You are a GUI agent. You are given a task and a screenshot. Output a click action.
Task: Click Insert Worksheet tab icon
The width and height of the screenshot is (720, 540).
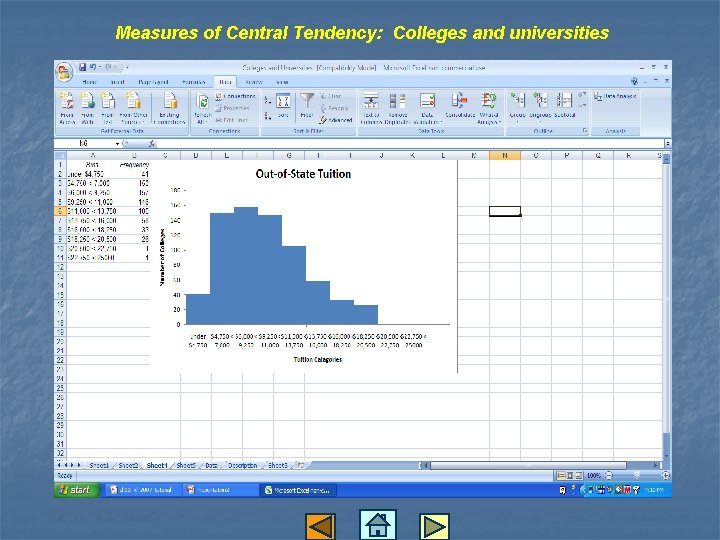(300, 465)
